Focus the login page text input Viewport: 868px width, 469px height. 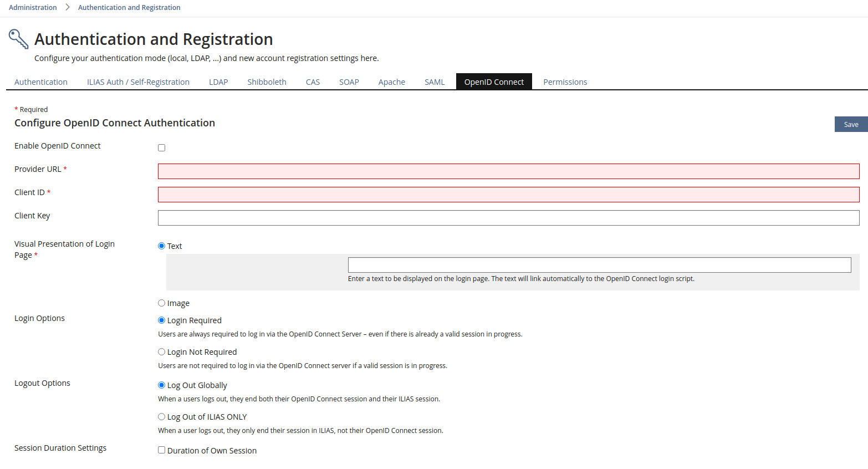point(599,265)
